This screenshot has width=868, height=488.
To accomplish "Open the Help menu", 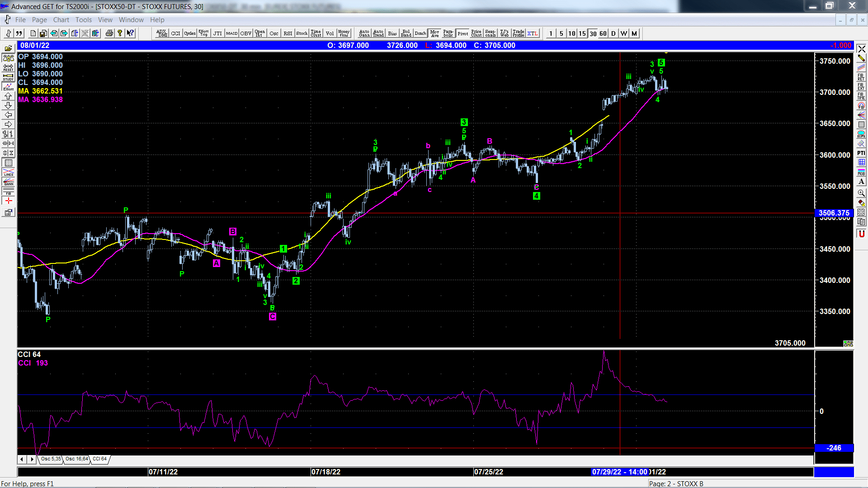I will click(157, 20).
